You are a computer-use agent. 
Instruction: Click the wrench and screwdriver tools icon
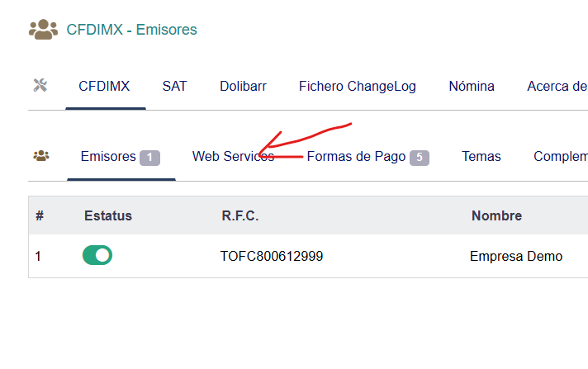(x=40, y=86)
